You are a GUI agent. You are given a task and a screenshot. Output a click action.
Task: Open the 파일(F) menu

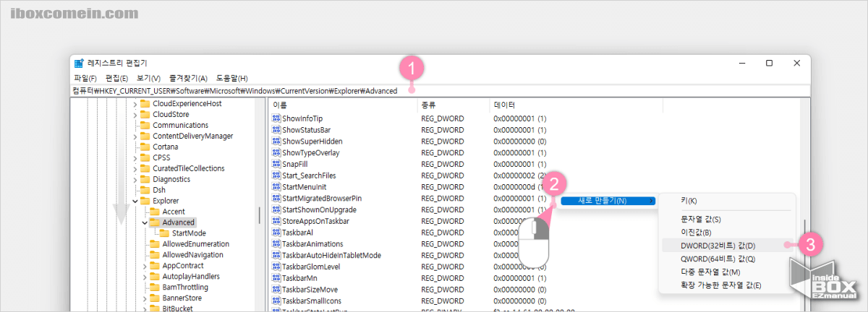point(85,78)
